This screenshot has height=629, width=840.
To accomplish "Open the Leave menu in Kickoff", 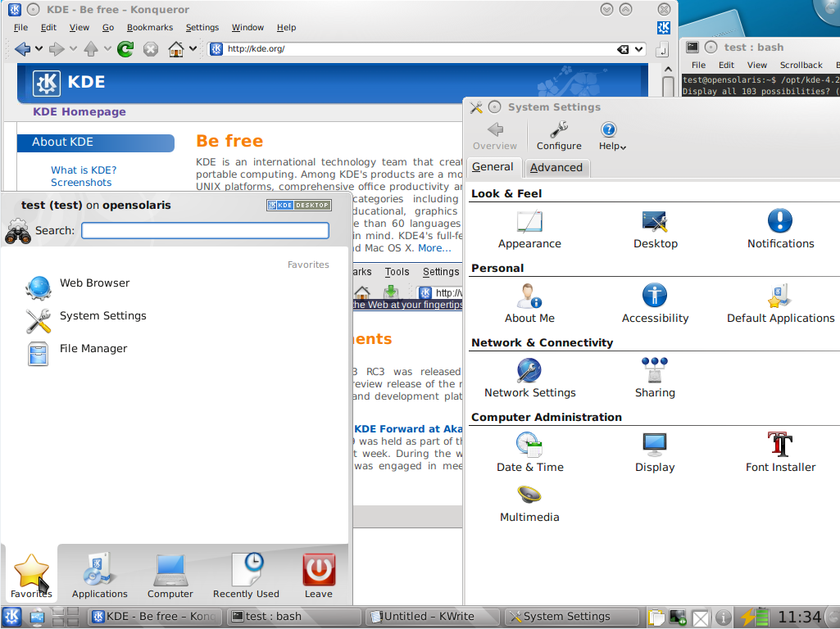I will coord(319,576).
